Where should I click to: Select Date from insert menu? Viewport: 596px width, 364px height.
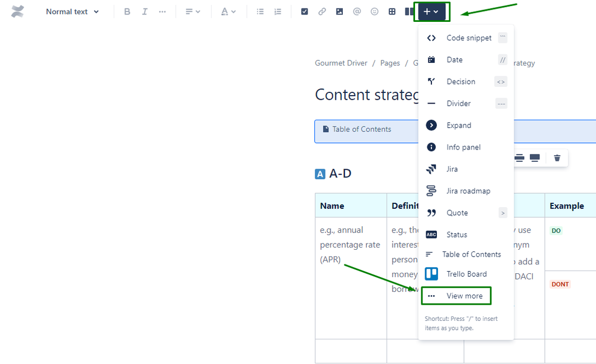[466, 60]
